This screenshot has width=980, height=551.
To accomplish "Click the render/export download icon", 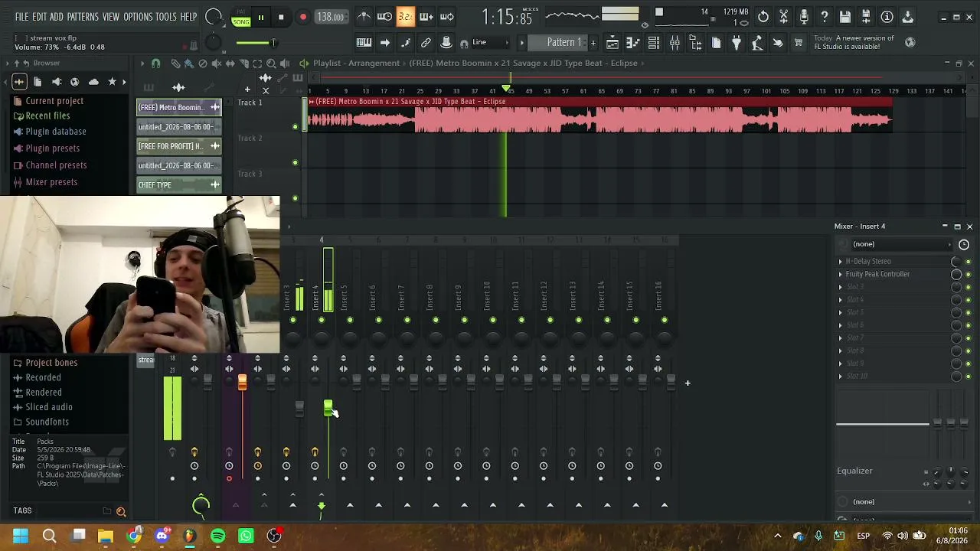I will 907,17.
